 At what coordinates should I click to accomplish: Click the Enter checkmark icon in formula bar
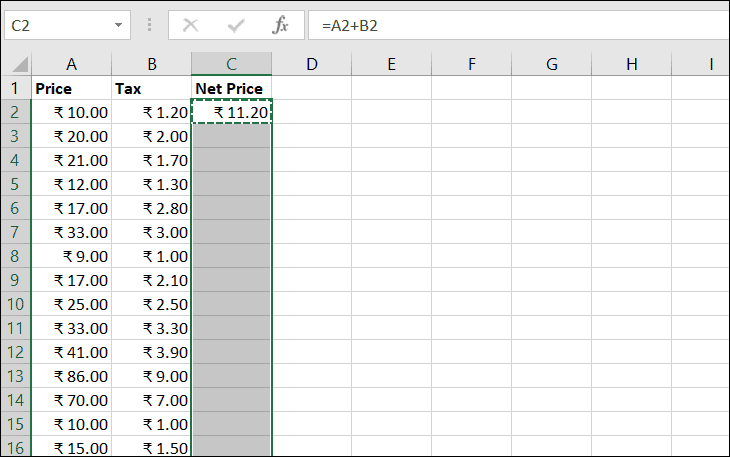point(236,25)
